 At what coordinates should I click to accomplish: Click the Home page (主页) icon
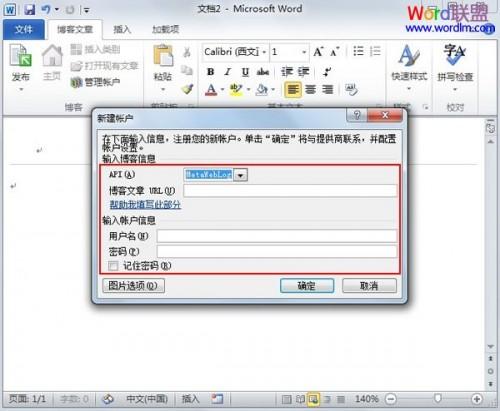click(x=52, y=55)
